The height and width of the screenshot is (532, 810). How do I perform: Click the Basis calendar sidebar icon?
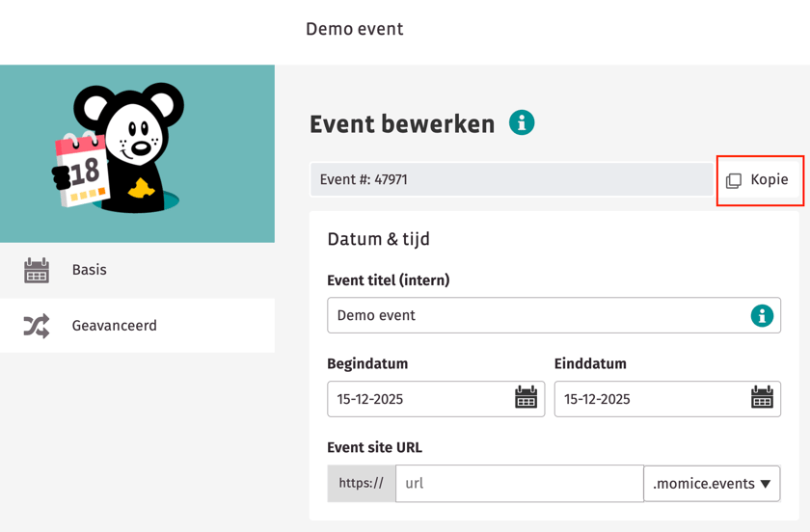(x=37, y=270)
